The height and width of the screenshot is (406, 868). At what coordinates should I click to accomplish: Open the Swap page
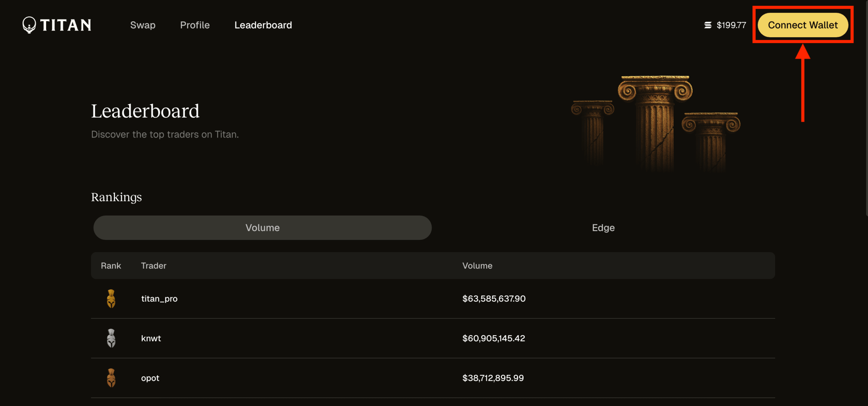[143, 25]
